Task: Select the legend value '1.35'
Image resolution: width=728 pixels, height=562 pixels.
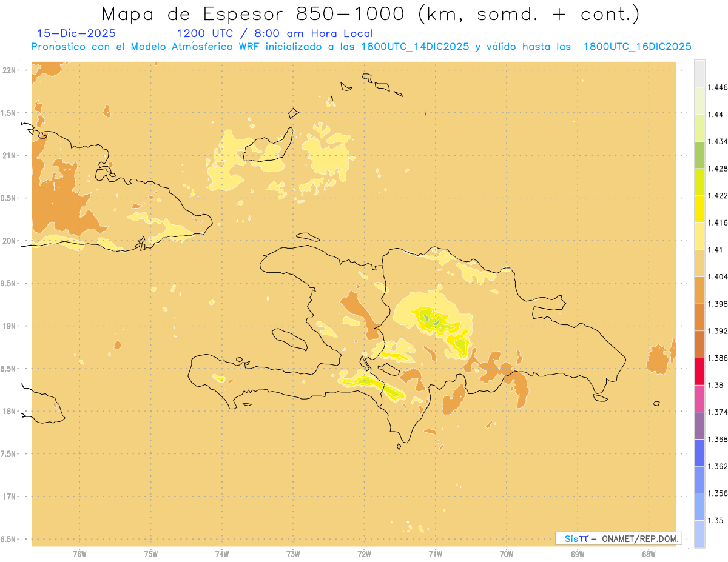Action: click(715, 520)
